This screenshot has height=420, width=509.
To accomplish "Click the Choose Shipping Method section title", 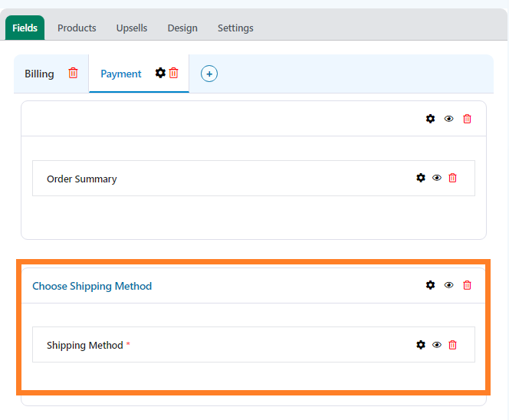I will [92, 286].
